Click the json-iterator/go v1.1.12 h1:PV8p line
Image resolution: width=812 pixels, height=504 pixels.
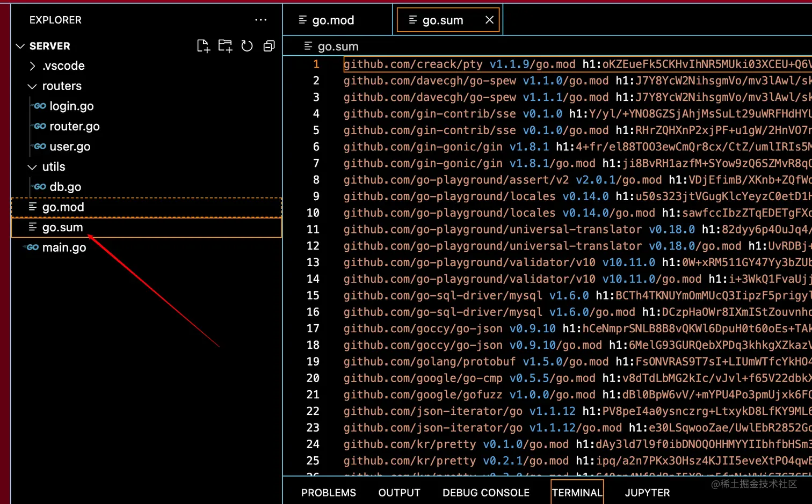tap(577, 411)
